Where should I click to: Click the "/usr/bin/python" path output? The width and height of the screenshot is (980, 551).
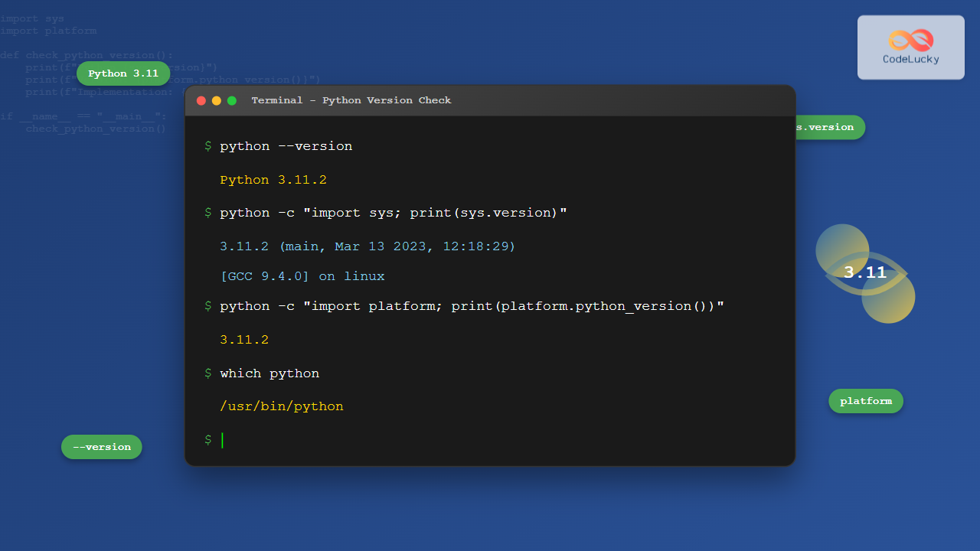[282, 406]
